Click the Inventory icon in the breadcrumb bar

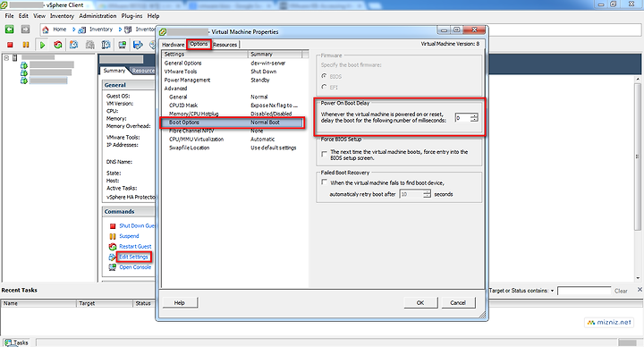(81, 30)
